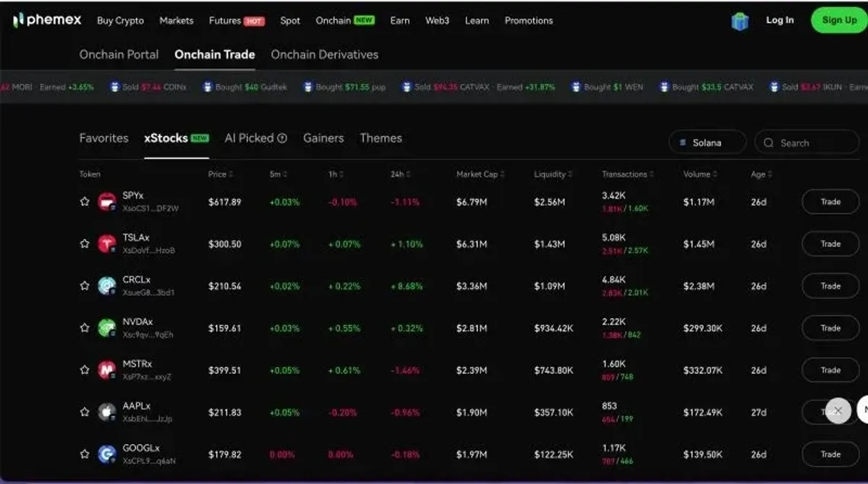Viewport: 868px width, 484px height.
Task: Open Earn menu
Action: coord(400,21)
